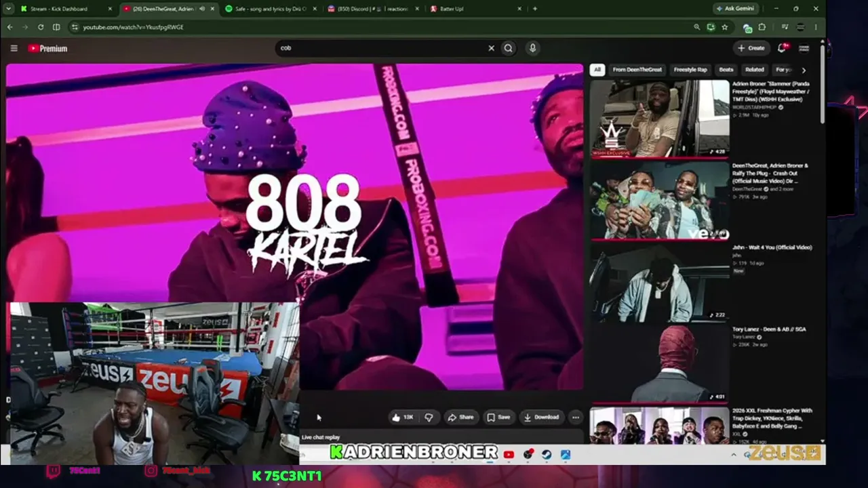Click the Create button on YouTube
Image resolution: width=868 pixels, height=488 pixels.
tap(751, 48)
